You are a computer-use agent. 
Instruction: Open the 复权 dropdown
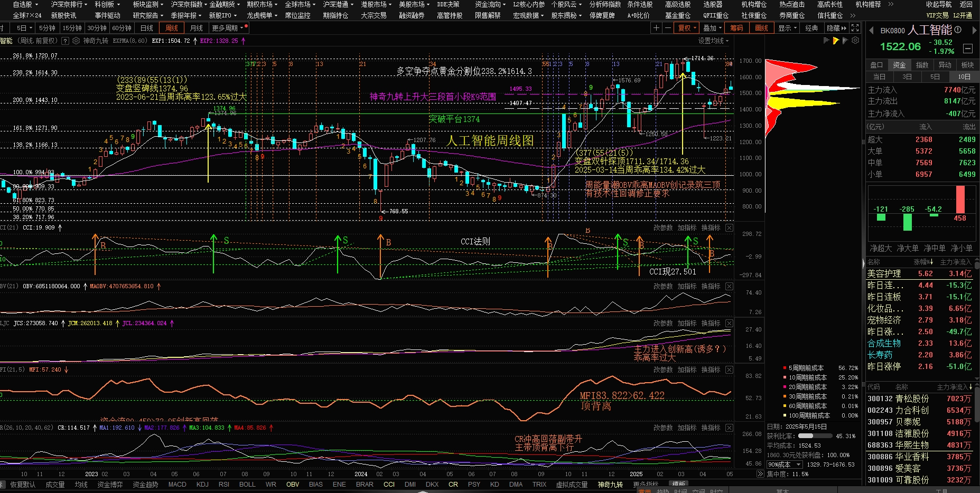tap(687, 28)
